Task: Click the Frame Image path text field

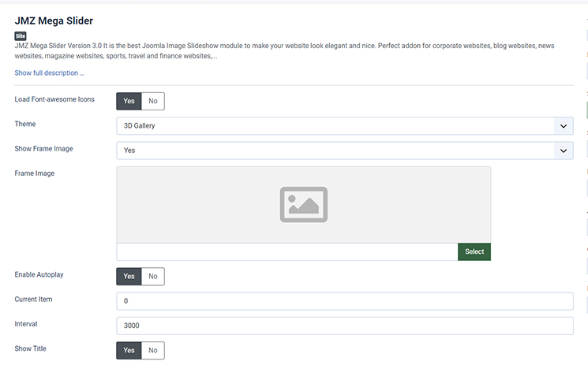Action: 287,251
